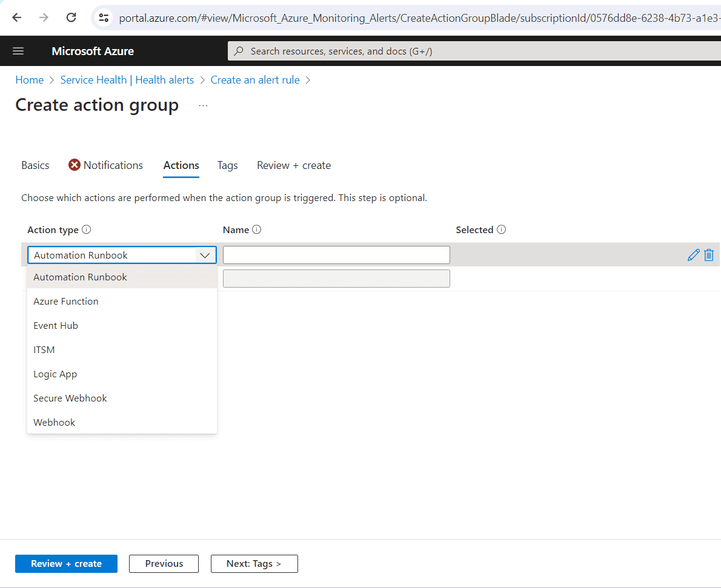
Task: Click the Previous button
Action: click(164, 564)
